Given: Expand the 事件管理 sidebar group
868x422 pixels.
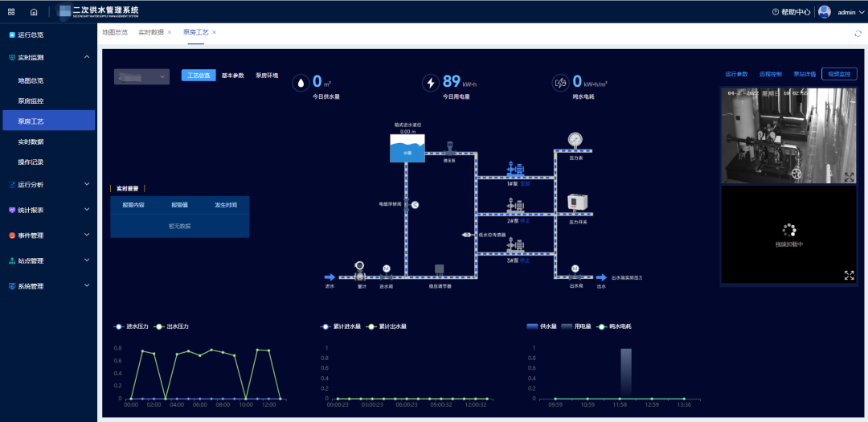Looking at the screenshot, I should (x=49, y=236).
